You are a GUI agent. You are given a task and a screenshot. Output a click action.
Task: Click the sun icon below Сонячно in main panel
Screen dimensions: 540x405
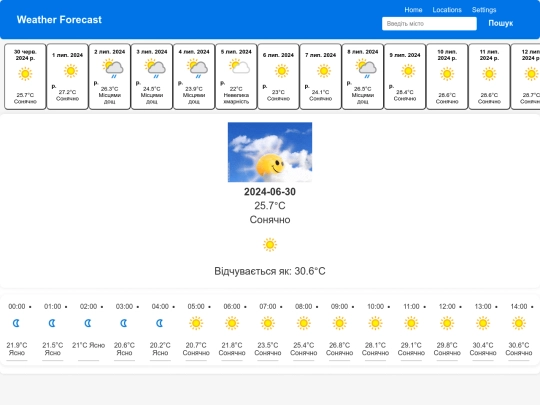tap(270, 245)
